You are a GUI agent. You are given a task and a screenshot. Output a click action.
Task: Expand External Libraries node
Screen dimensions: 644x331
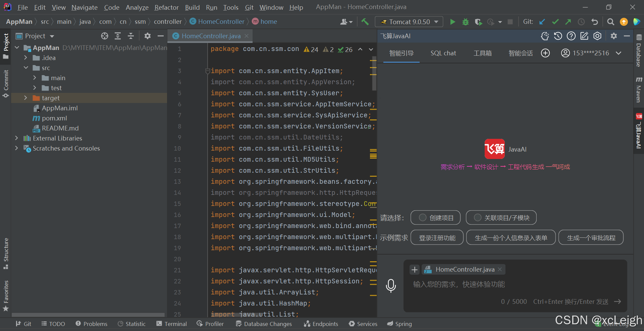[17, 138]
